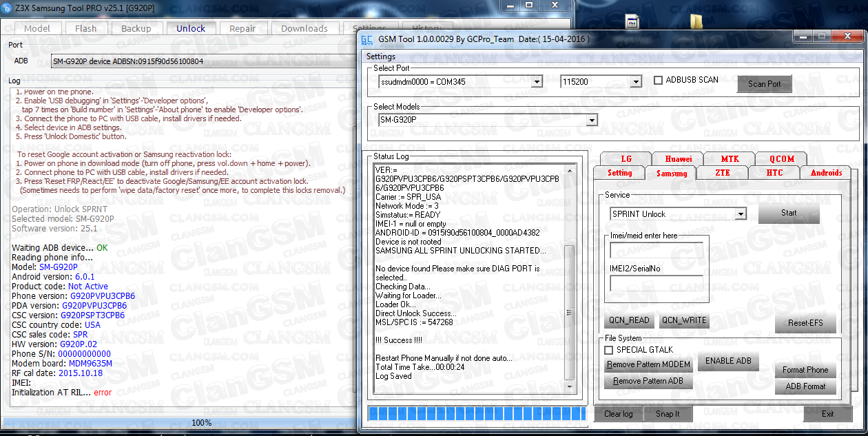The image size is (868, 436).
Task: Click the GSM Tool title bar app icon
Action: pyautogui.click(x=367, y=39)
